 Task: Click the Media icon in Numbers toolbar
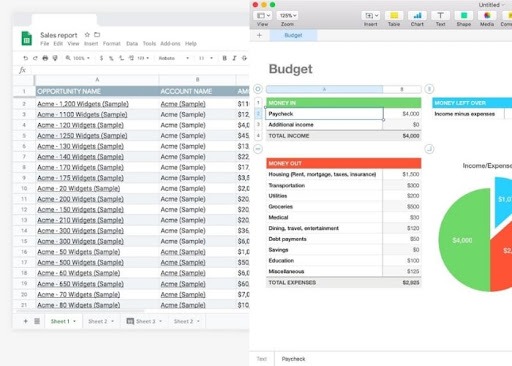pos(487,16)
